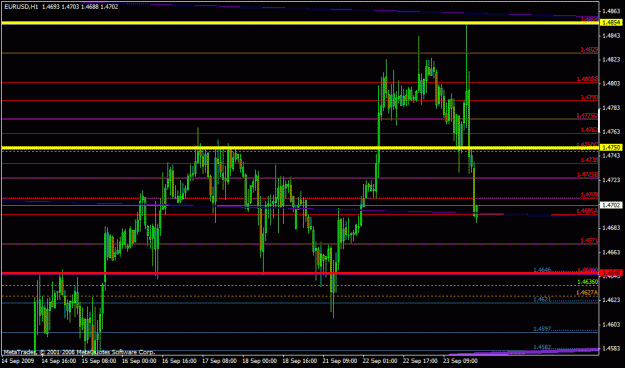Viewport: 625px width, 368px height.
Task: Select the yellow 1.4854 price tag
Action: 611,23
